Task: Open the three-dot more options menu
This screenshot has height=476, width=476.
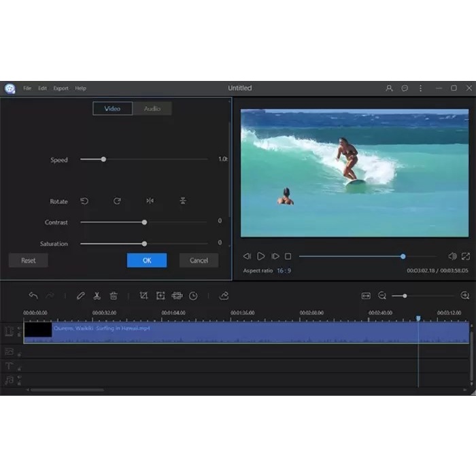Action: (420, 88)
